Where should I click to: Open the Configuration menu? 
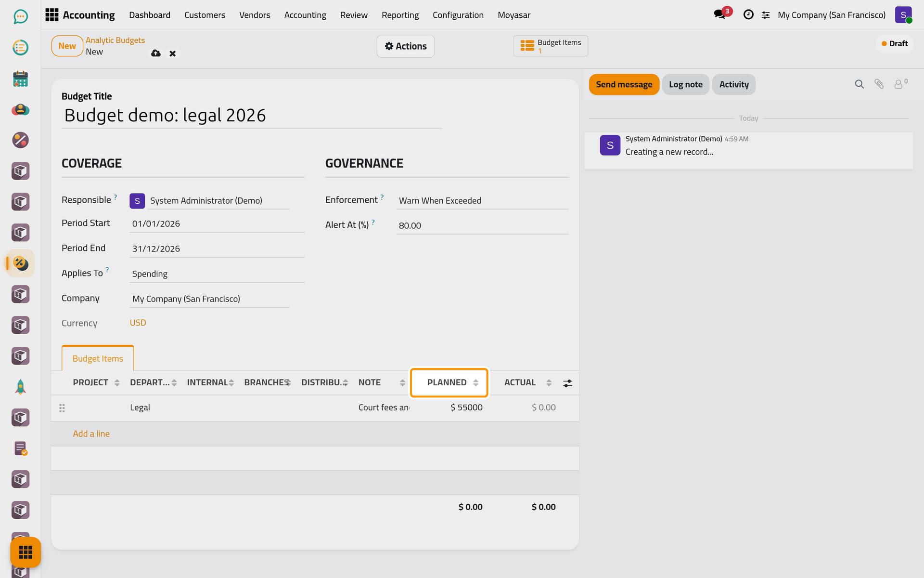click(x=458, y=15)
